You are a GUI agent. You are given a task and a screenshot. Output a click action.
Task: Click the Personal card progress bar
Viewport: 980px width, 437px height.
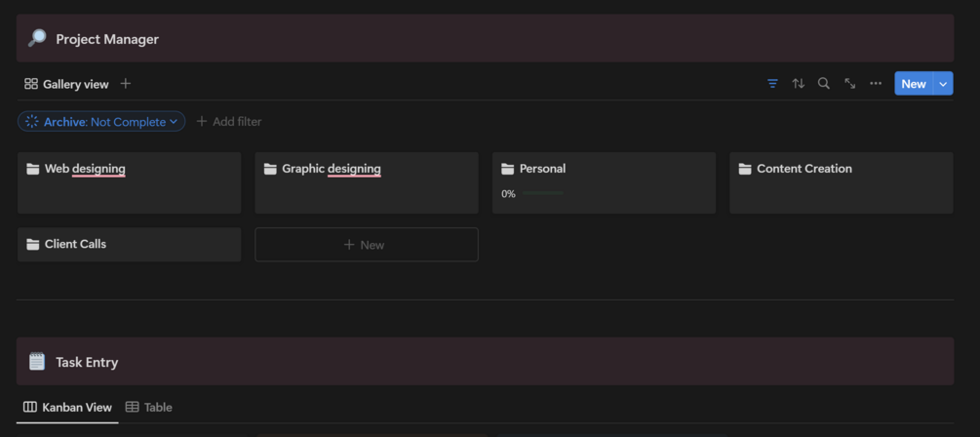tap(542, 194)
